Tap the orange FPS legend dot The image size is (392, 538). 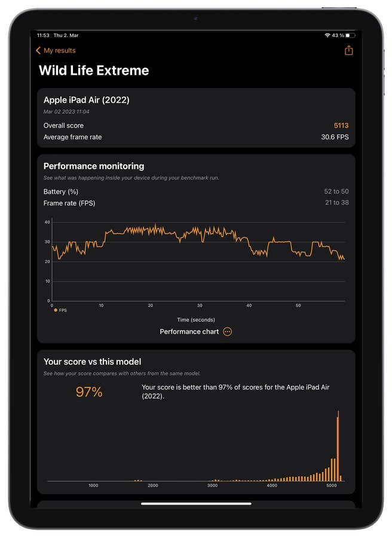pos(56,310)
